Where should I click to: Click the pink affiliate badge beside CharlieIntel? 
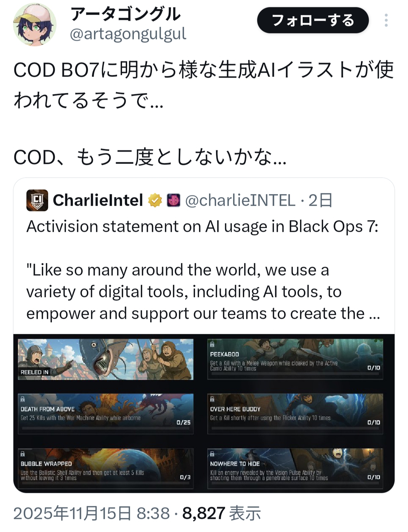pos(174,200)
